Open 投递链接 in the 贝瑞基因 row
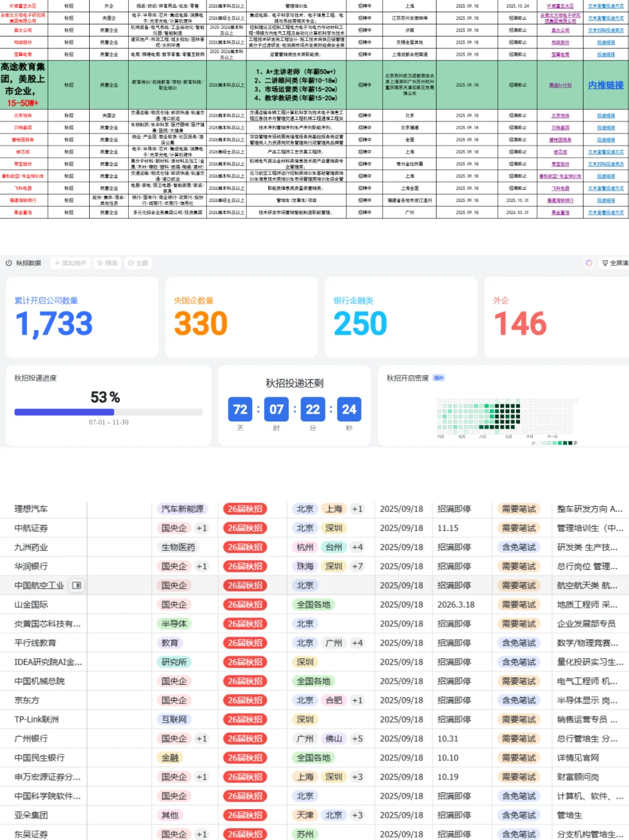This screenshot has width=629, height=840. coord(606,127)
